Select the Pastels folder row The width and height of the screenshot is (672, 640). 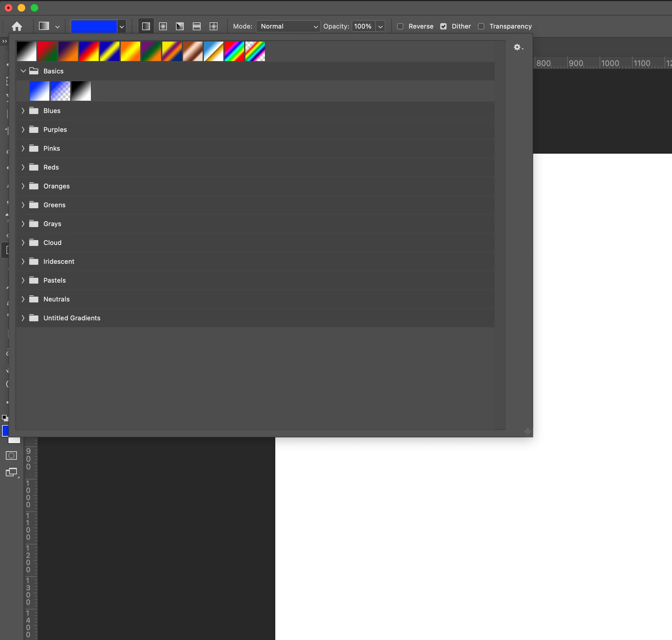point(55,280)
